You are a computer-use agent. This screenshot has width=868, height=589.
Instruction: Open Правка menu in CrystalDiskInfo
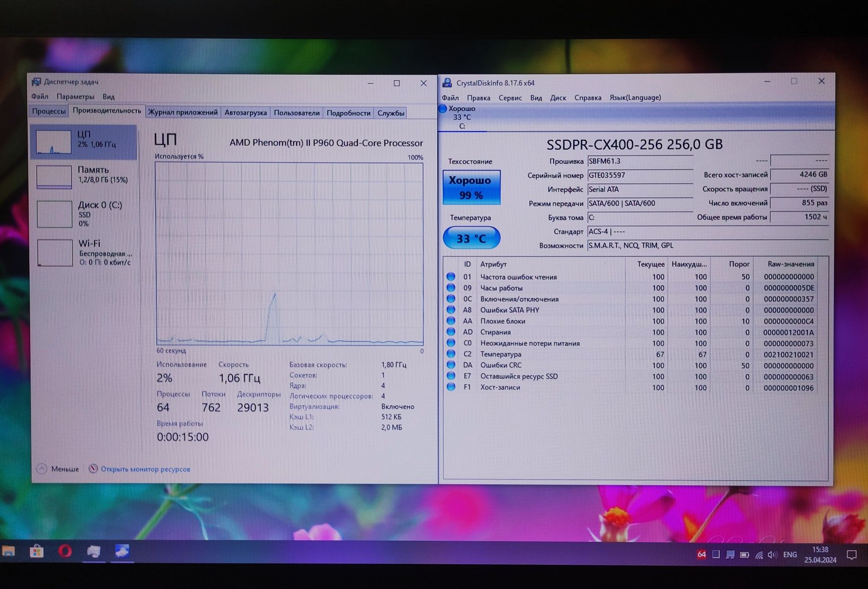479,97
